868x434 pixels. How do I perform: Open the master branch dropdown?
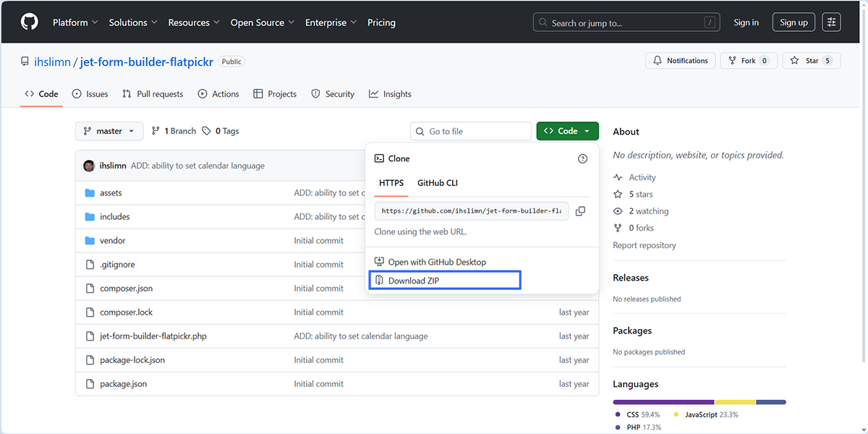point(109,131)
